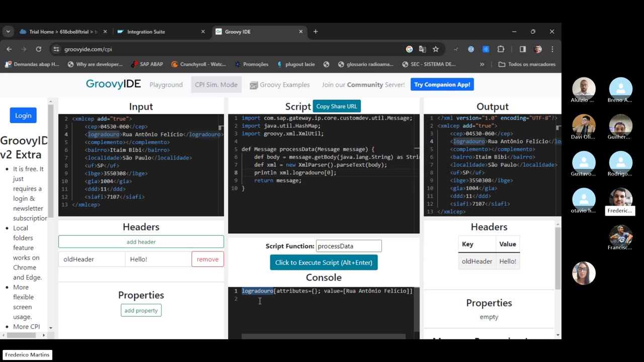Open Groovy Examples
This screenshot has width=644, height=362.
[280, 84]
